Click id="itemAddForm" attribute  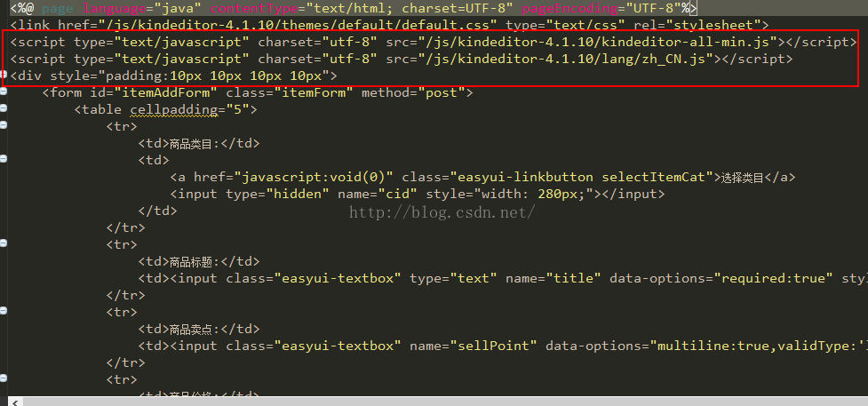tap(154, 92)
